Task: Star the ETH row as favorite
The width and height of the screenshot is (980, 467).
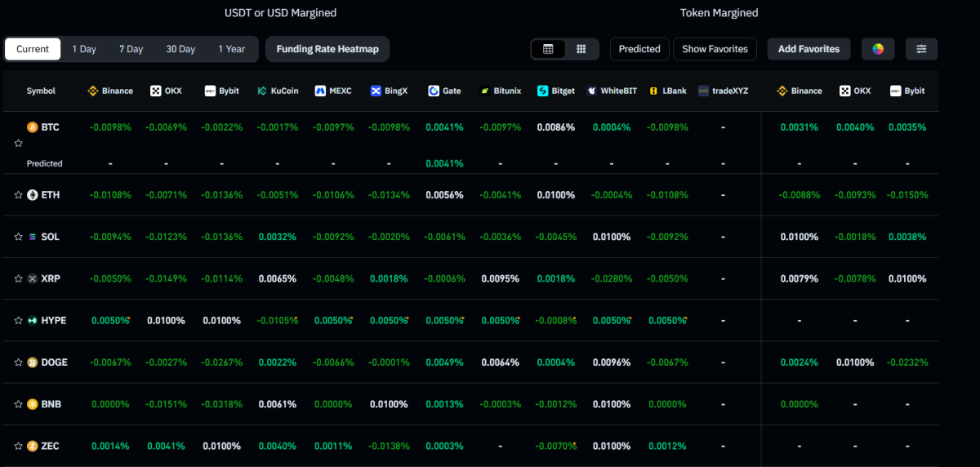Action: click(x=18, y=195)
